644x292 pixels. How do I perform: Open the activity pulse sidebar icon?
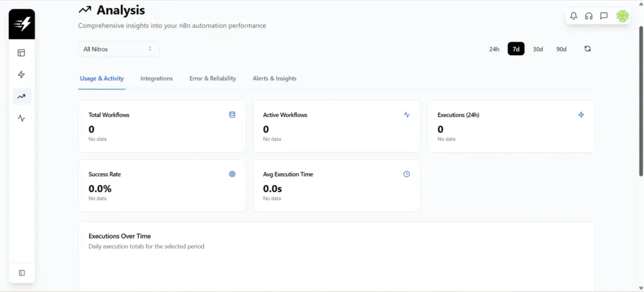pyautogui.click(x=21, y=118)
